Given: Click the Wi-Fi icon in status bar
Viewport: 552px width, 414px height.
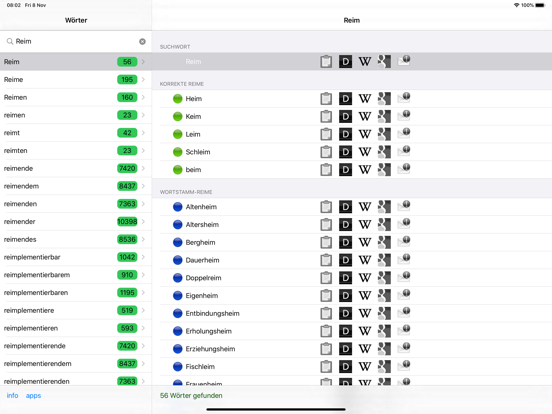Looking at the screenshot, I should pyautogui.click(x=516, y=5).
